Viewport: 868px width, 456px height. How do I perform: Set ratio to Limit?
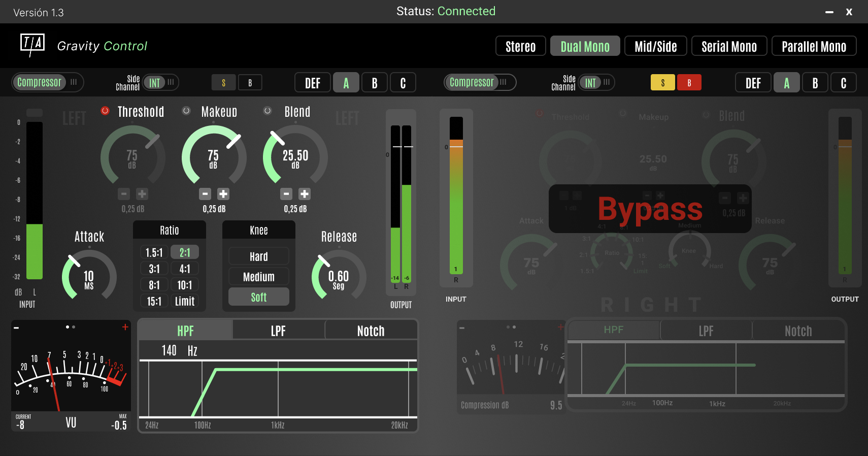[185, 301]
